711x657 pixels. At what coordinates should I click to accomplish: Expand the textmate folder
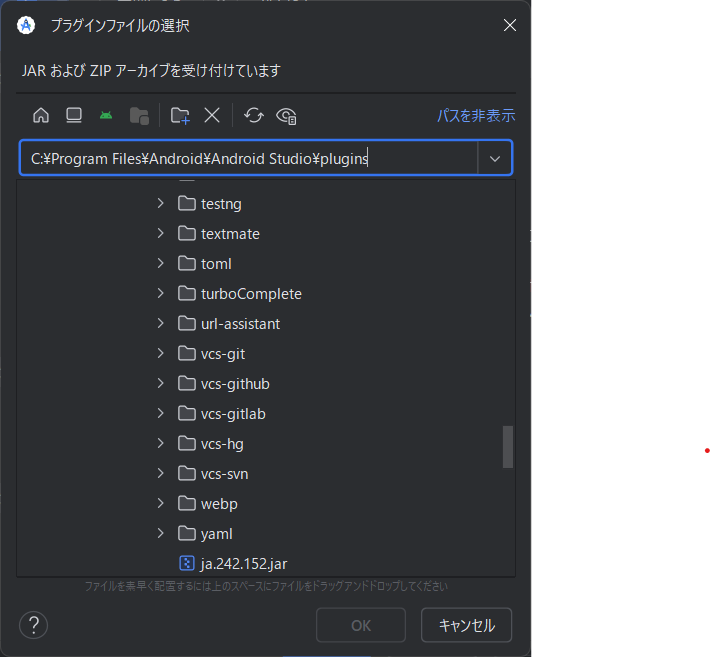tap(161, 234)
